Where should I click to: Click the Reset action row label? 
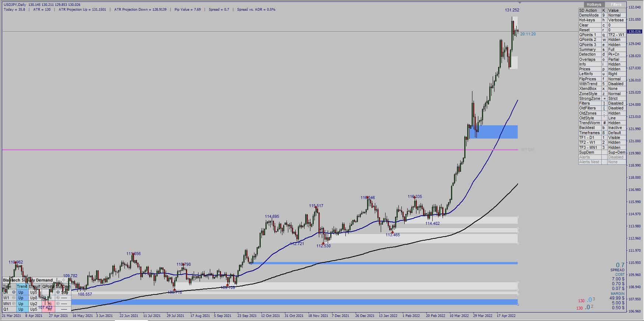click(590, 30)
